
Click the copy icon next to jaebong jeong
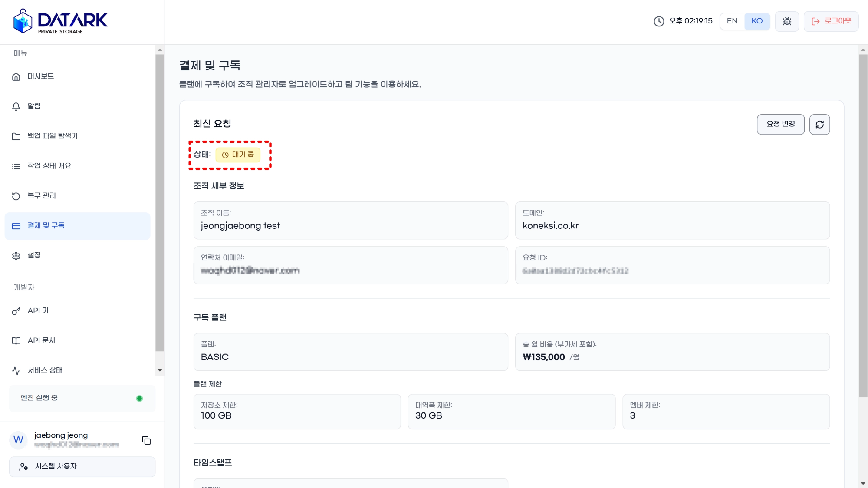[x=146, y=440]
